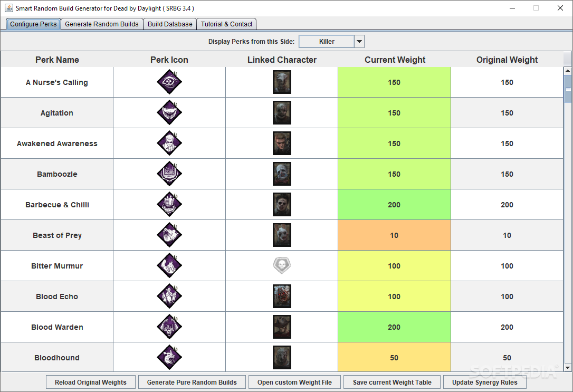Open the side selection dropdown arrow
The height and width of the screenshot is (392, 573).
coord(359,42)
